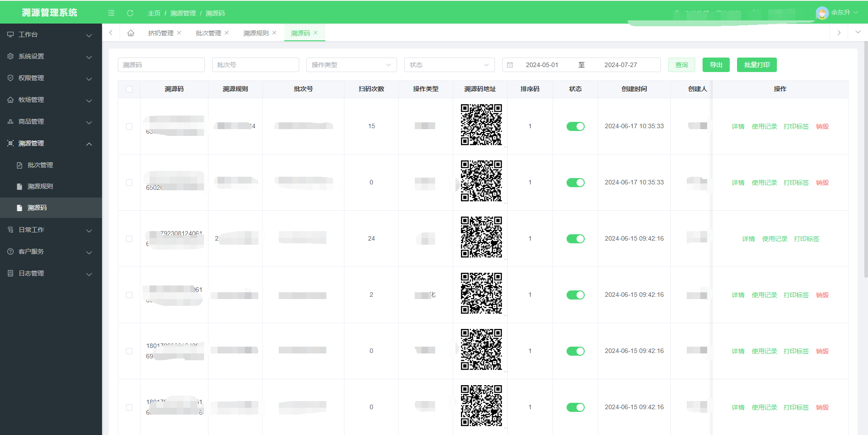The height and width of the screenshot is (435, 868).
Task: Click 销毁 in the scan count 15 row
Action: (822, 126)
